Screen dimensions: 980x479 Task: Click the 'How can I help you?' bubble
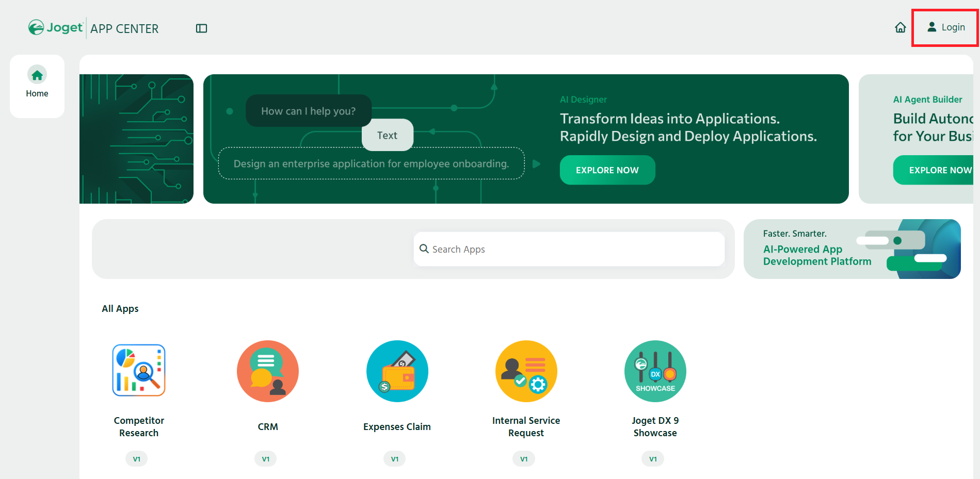pos(308,111)
